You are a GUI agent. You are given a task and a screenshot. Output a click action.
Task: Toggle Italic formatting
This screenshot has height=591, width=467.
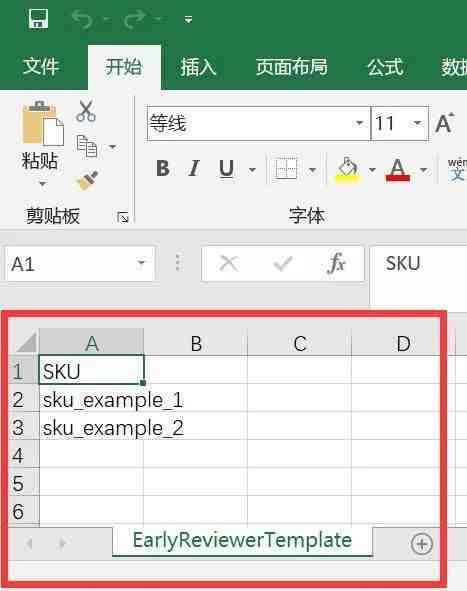click(x=194, y=168)
